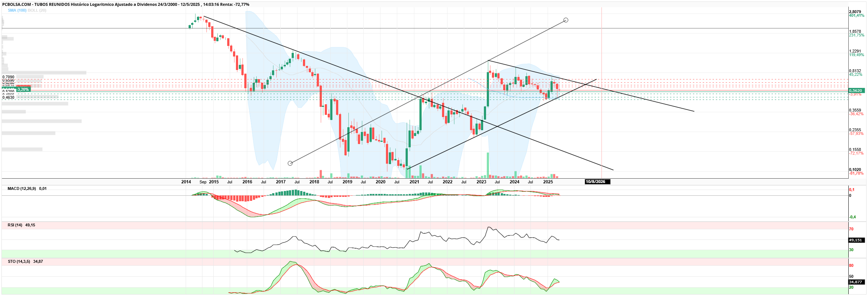
Task: Click the STO (14,3,5) panel label
Action: click(x=19, y=261)
